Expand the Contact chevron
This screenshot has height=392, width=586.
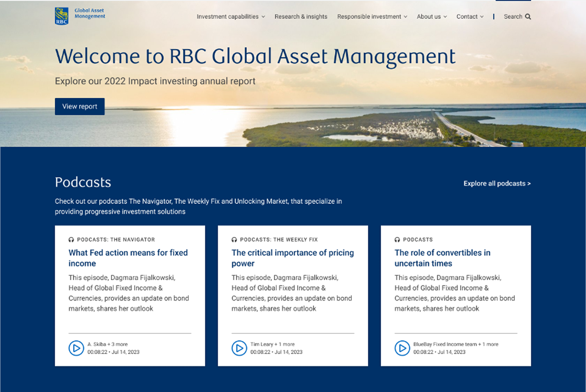482,17
